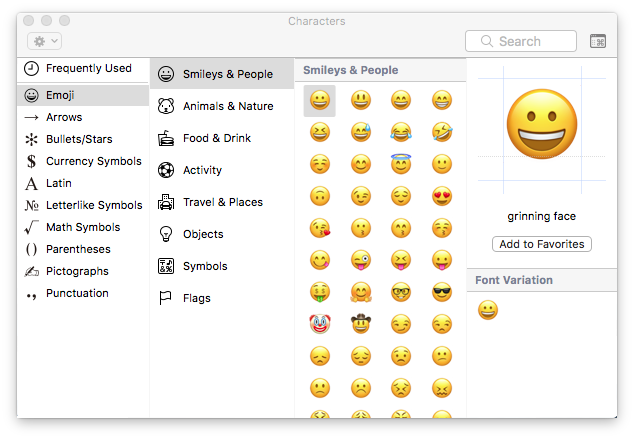This screenshot has width=634, height=439.
Task: Select the grinning face emoji in grid
Action: pyautogui.click(x=320, y=100)
